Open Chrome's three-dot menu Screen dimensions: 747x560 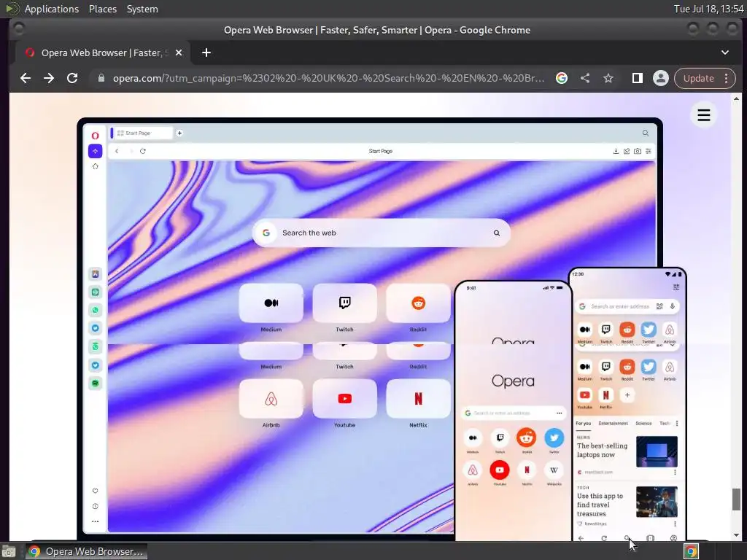pos(726,78)
